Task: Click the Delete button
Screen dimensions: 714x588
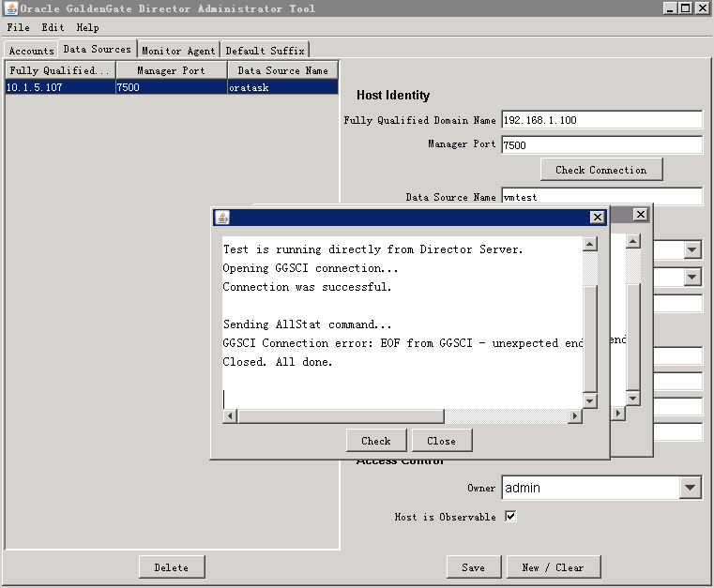Action: click(x=172, y=567)
